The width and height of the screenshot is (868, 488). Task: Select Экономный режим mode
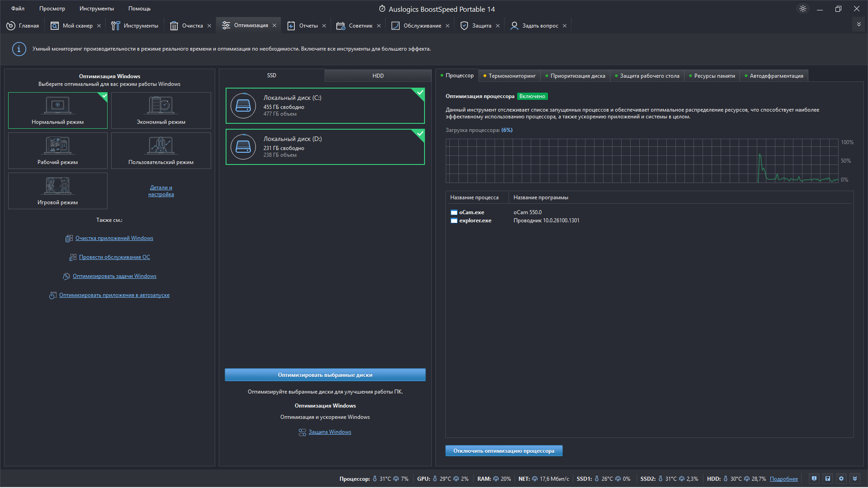tap(161, 110)
